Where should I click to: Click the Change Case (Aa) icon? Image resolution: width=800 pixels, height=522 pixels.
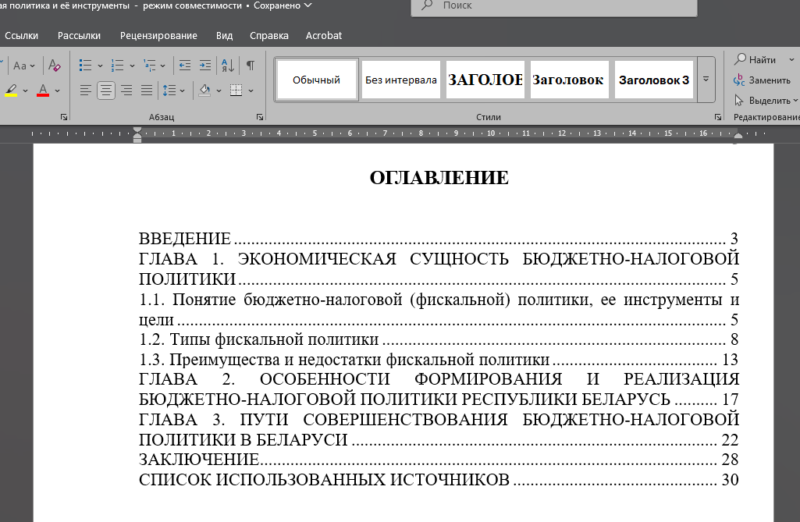[20, 66]
